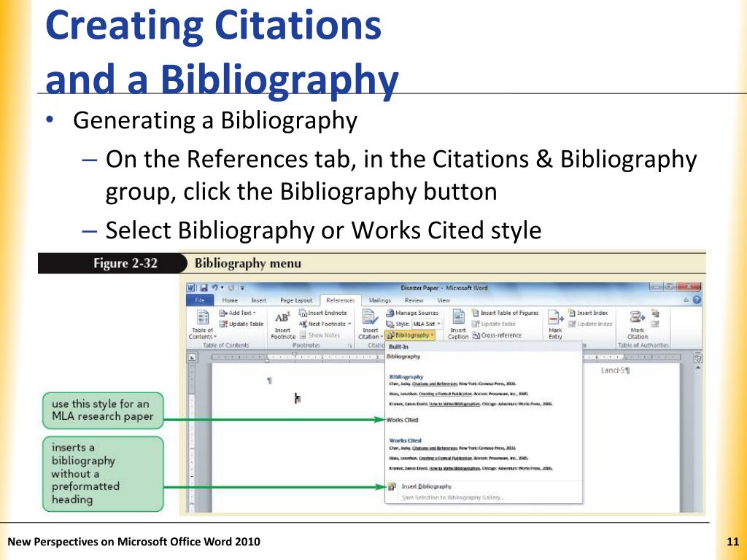Switch to the Insert ribbon tab
Viewport: 747px width, 560px height.
coord(259,300)
